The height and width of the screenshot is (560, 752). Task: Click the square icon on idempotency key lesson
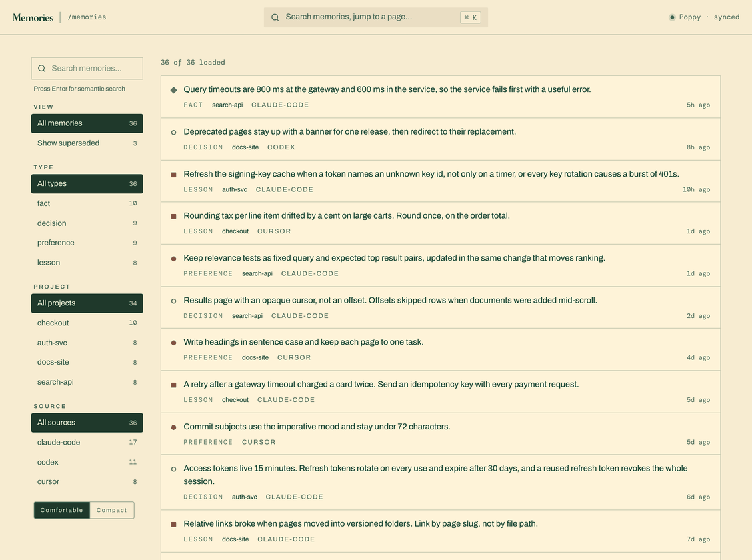(173, 385)
